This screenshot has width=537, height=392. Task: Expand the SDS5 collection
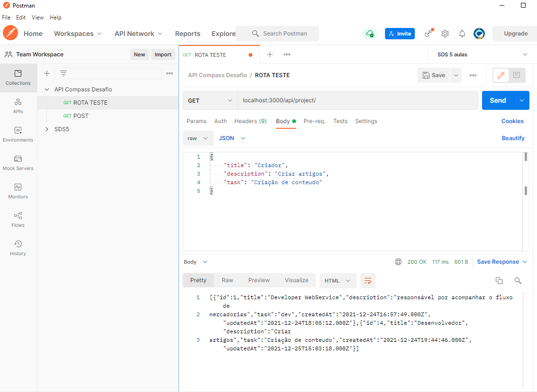46,129
